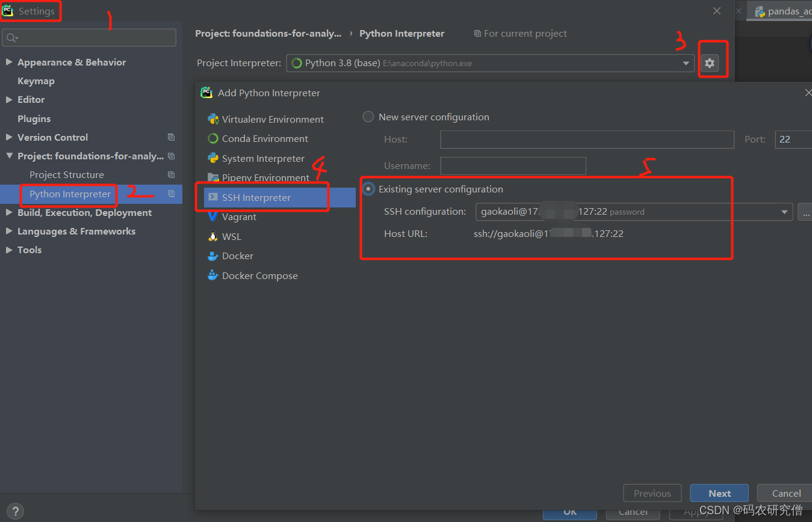The image size is (812, 522).
Task: Click the WSL penguin icon
Action: 213,236
